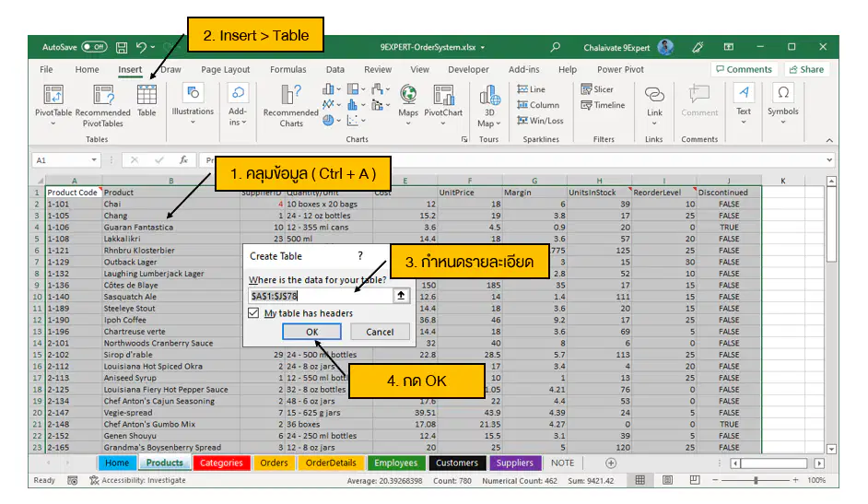The width and height of the screenshot is (868, 504).
Task: Click the Select All corner triangle
Action: click(x=40, y=181)
